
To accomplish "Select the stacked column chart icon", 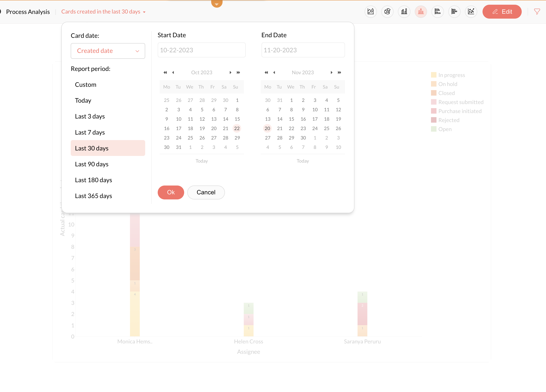I will [421, 12].
